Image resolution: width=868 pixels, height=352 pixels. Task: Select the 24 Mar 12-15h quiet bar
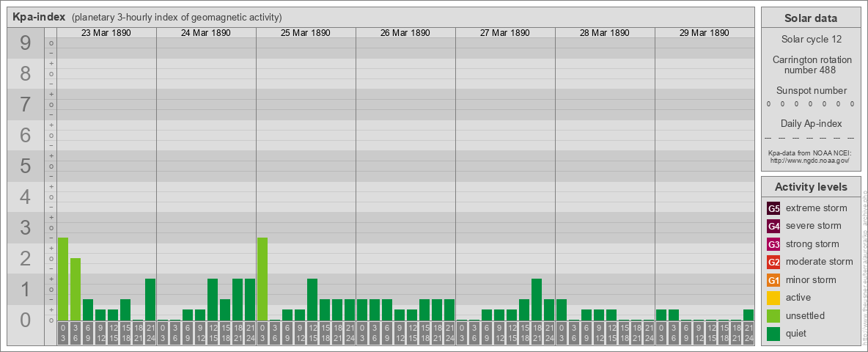pos(213,299)
